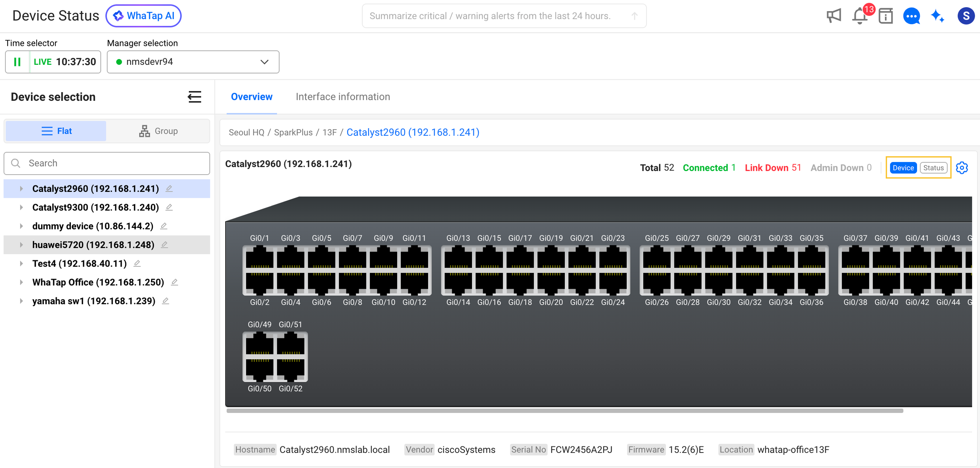Edit name of yamaha sw1 device
980x468 pixels.
coord(165,301)
